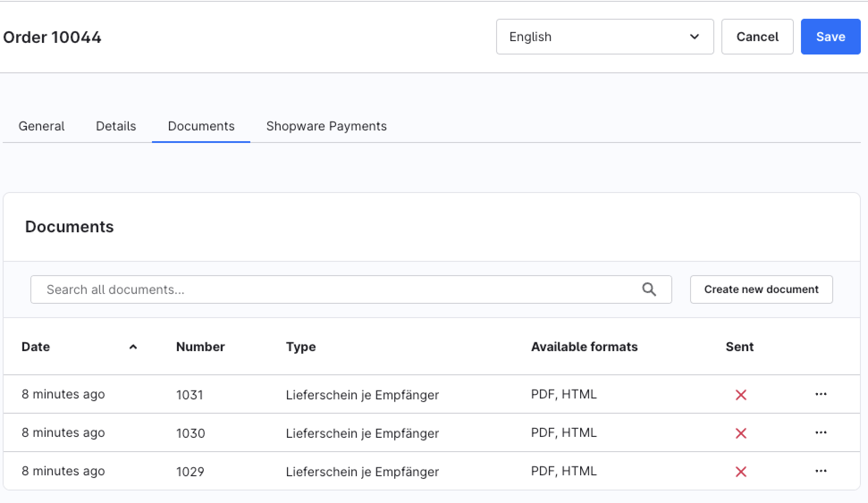Select the Documents tab
Viewport: 868px width, 503px height.
click(x=201, y=126)
